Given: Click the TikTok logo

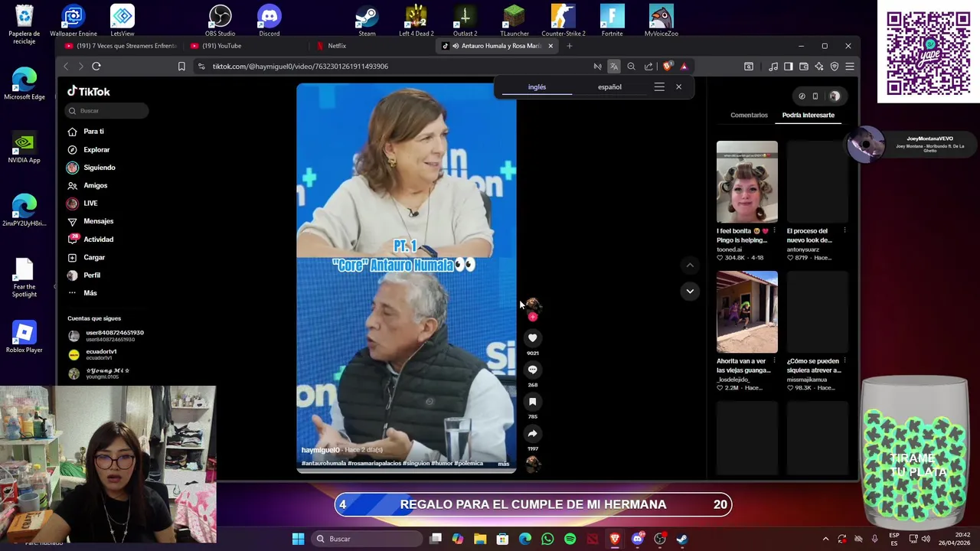Looking at the screenshot, I should point(89,92).
